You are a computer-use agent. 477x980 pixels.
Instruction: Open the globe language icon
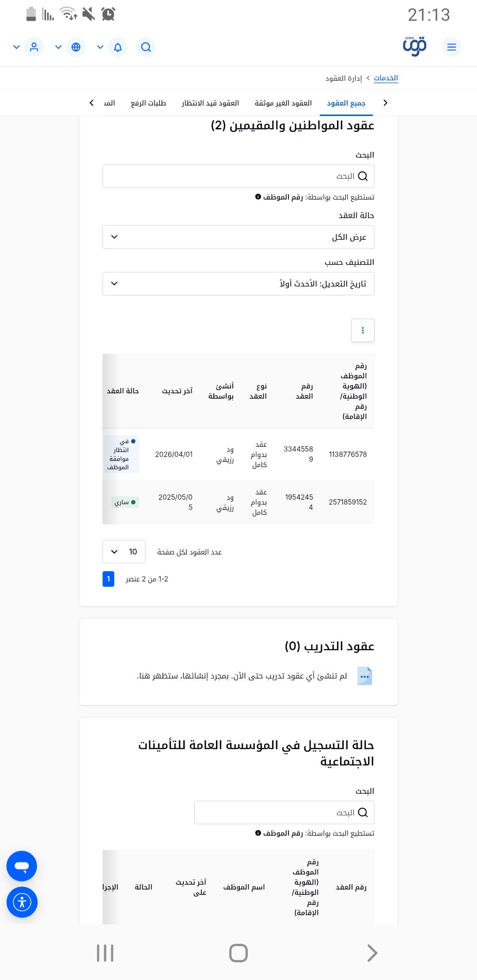coord(76,47)
